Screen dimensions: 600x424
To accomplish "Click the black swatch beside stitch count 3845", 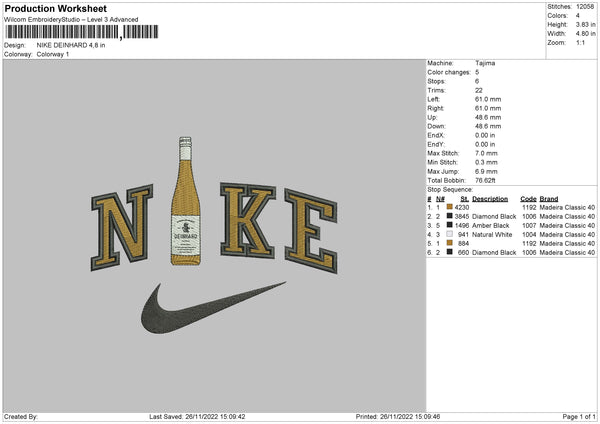I will pyautogui.click(x=450, y=216).
